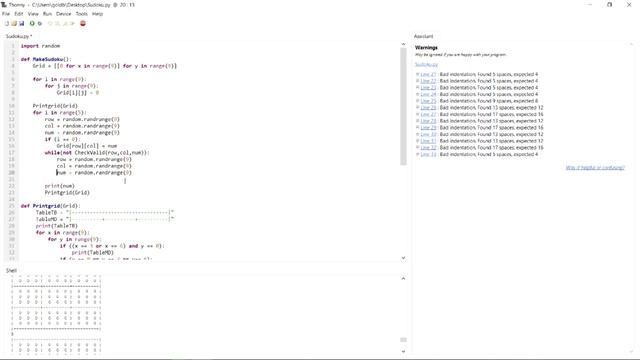640x360 pixels.
Task: Jump to Line 31 via warning link
Action: pyautogui.click(x=428, y=141)
